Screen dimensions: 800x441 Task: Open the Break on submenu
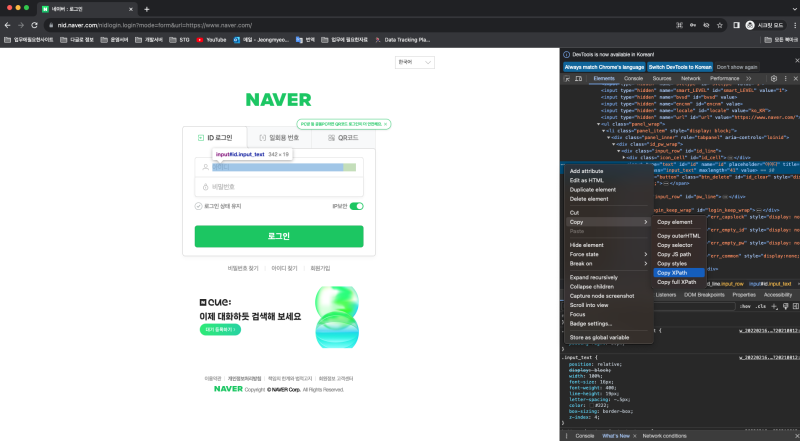[608, 263]
